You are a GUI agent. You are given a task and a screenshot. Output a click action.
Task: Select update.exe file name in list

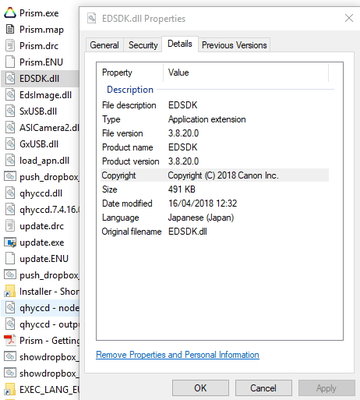[x=42, y=243]
